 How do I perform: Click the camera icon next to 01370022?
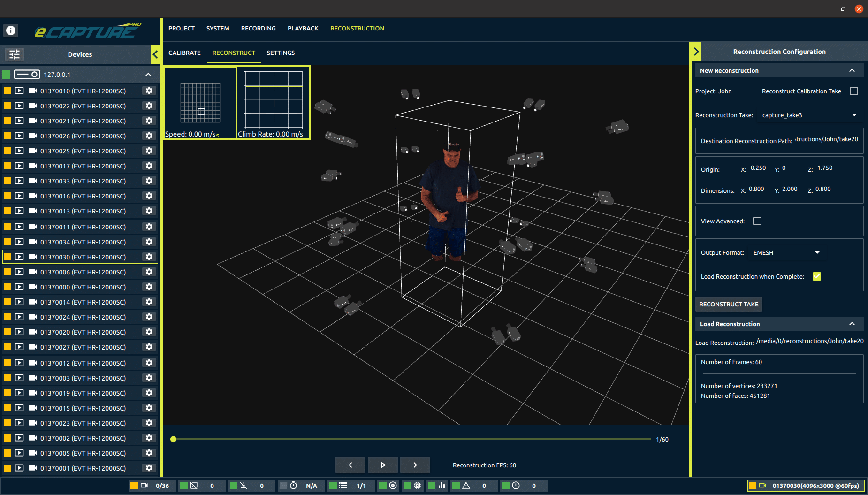tap(32, 106)
